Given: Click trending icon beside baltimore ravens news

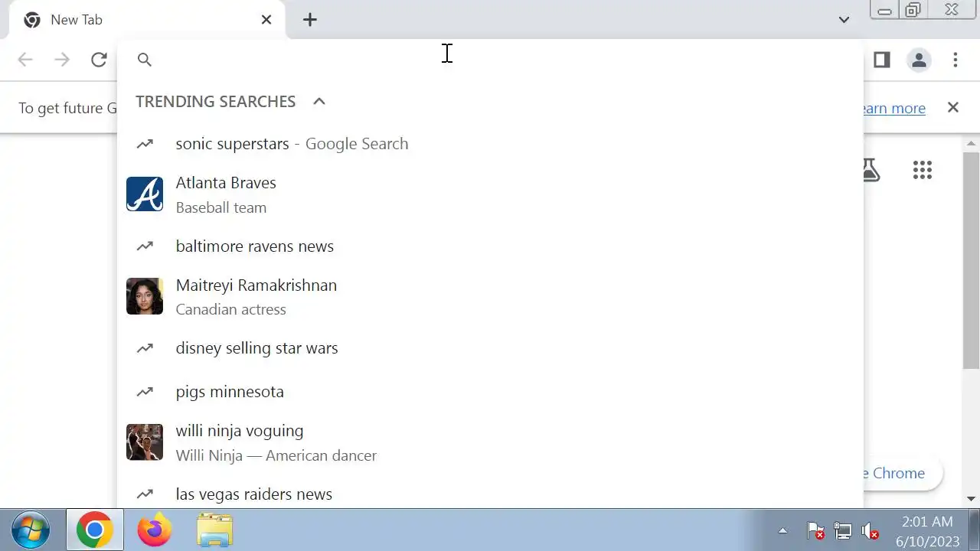Looking at the screenshot, I should coord(145,246).
